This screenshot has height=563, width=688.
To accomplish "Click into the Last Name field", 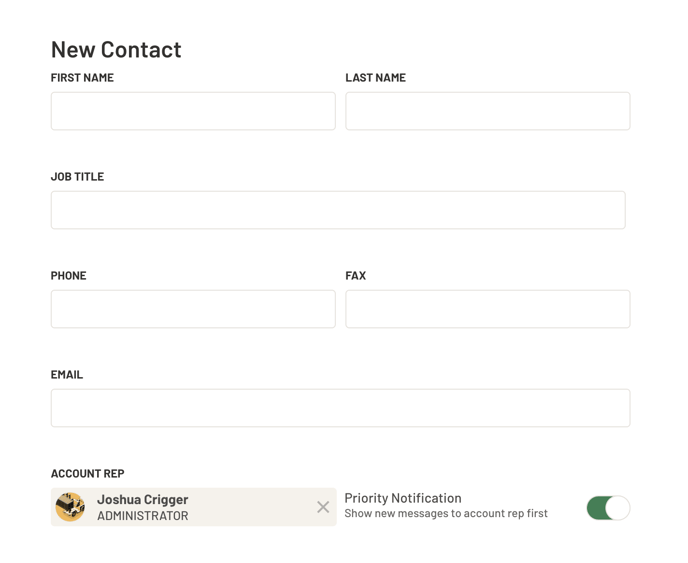I will tap(487, 111).
